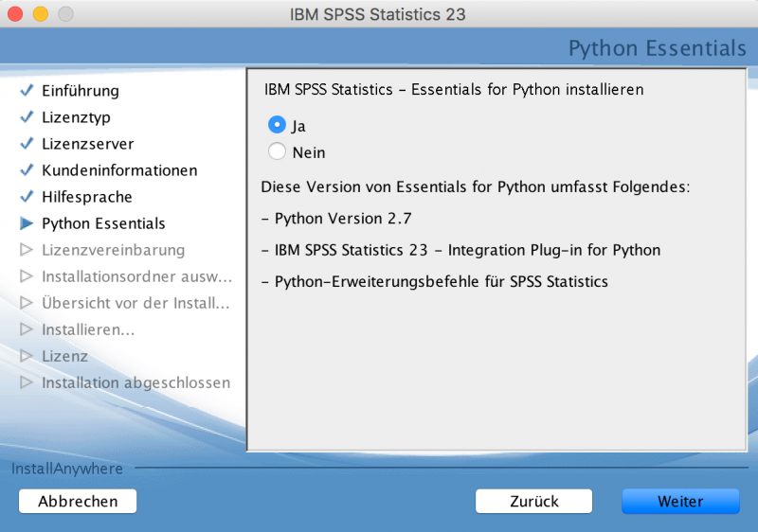The width and height of the screenshot is (758, 532).
Task: Select the Nein radio button
Action: [x=277, y=151]
